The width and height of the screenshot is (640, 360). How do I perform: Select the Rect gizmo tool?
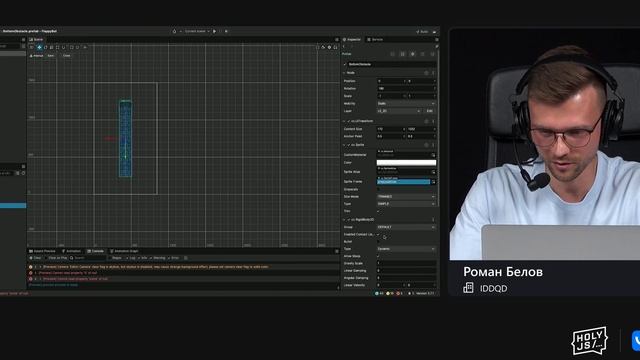(x=58, y=47)
